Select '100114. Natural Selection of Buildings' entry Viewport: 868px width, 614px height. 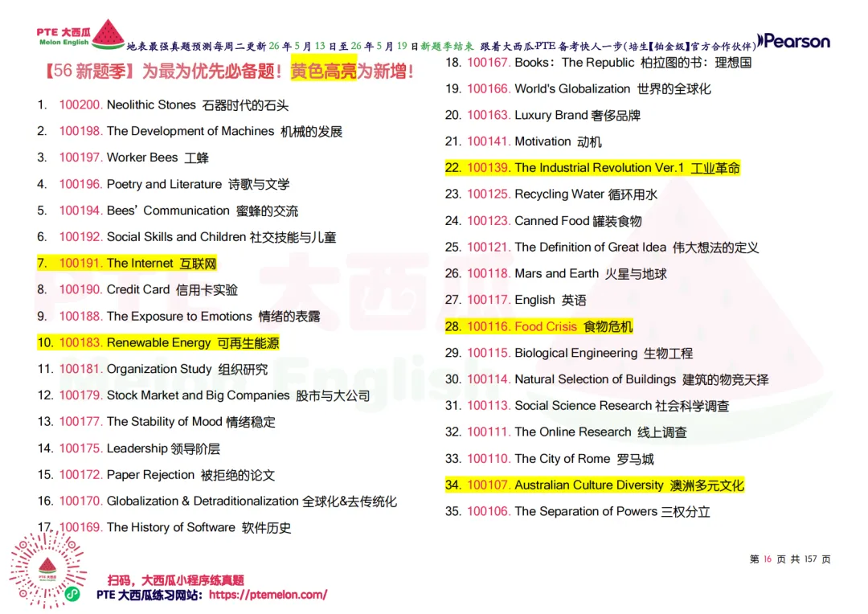pos(607,379)
